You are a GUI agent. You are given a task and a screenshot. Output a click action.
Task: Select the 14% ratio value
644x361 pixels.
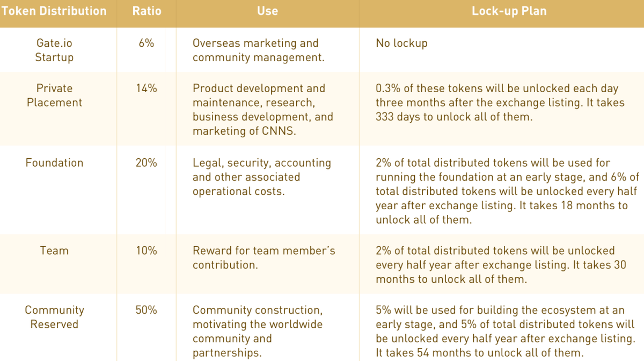(x=146, y=89)
